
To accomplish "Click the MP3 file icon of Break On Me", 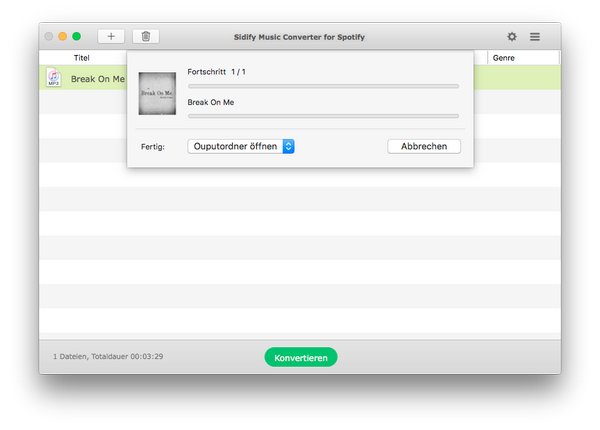I will click(x=54, y=77).
